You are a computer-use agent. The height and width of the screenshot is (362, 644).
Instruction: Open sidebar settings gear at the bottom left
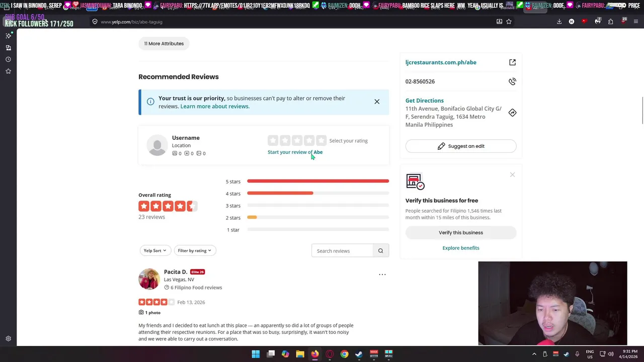9,339
